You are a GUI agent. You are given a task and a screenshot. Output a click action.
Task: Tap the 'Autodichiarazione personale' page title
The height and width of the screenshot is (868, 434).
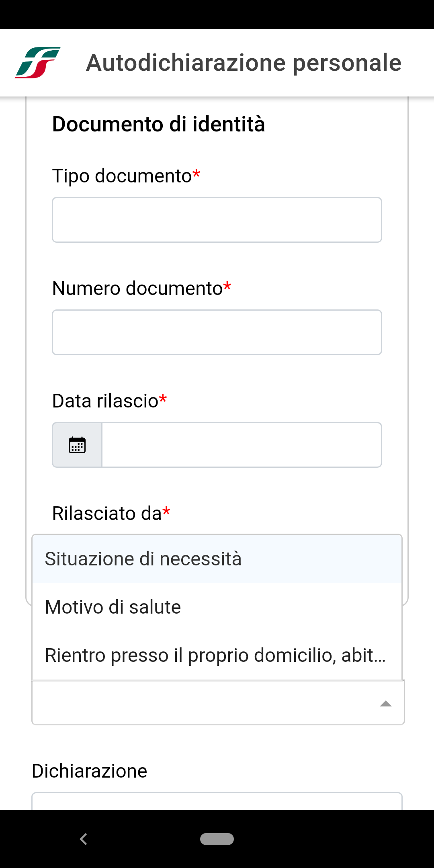(x=244, y=63)
